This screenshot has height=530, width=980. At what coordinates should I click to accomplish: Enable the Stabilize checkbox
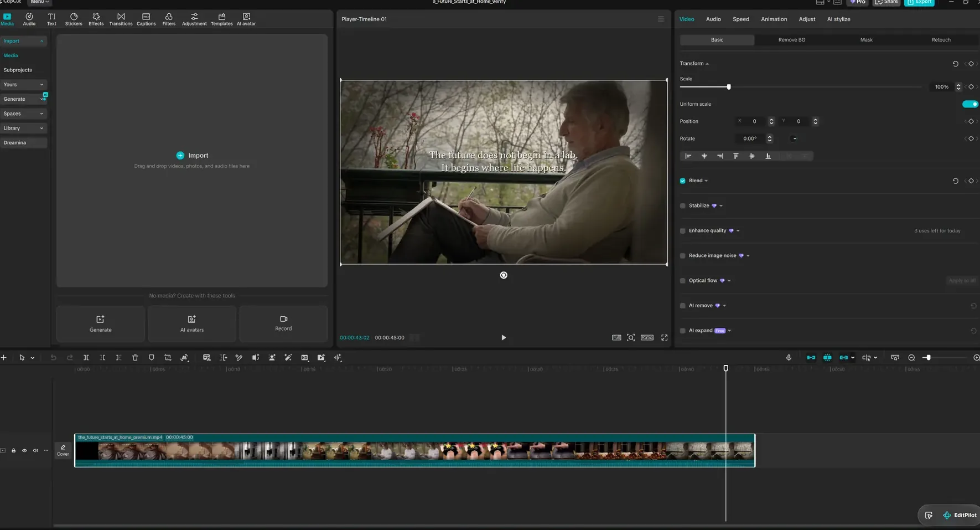click(x=682, y=205)
